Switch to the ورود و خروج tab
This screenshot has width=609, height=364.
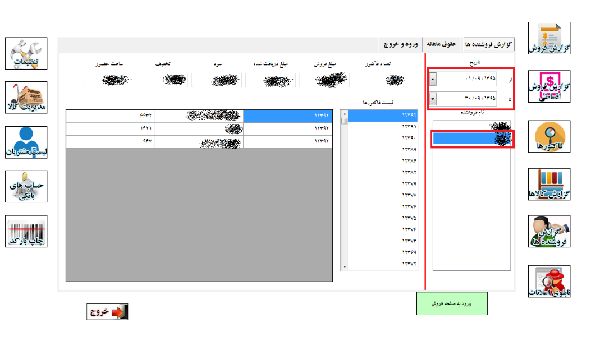point(401,44)
